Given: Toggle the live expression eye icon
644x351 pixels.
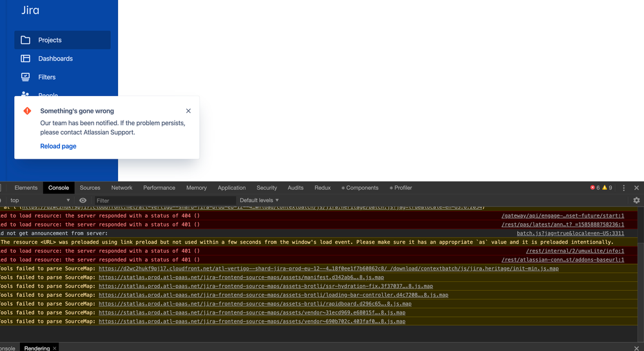Looking at the screenshot, I should pyautogui.click(x=83, y=201).
